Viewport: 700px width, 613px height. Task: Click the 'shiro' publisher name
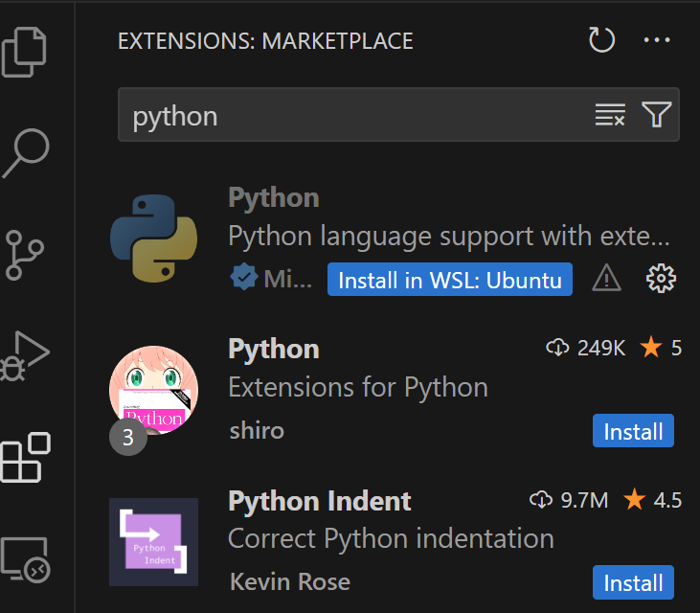point(257,431)
